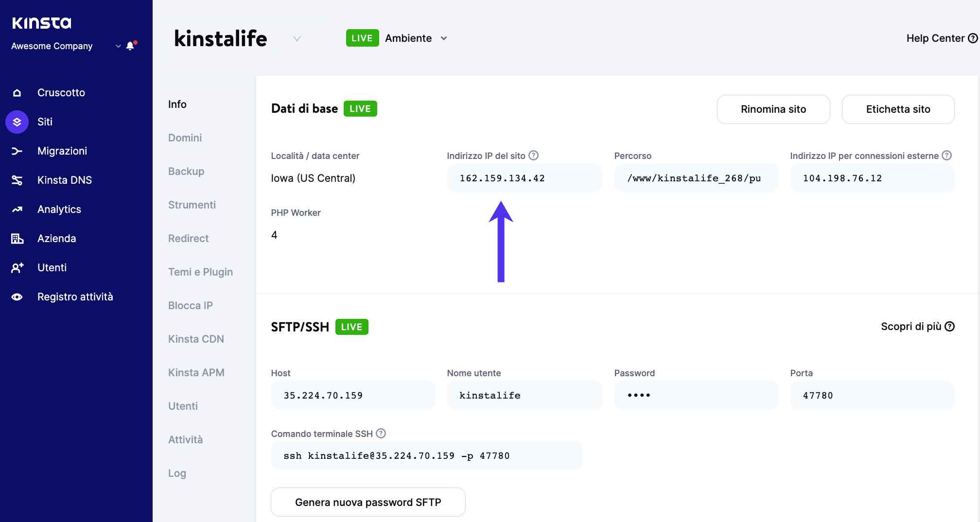This screenshot has width=980, height=522.
Task: Click the Rinomina sito button
Action: (773, 109)
